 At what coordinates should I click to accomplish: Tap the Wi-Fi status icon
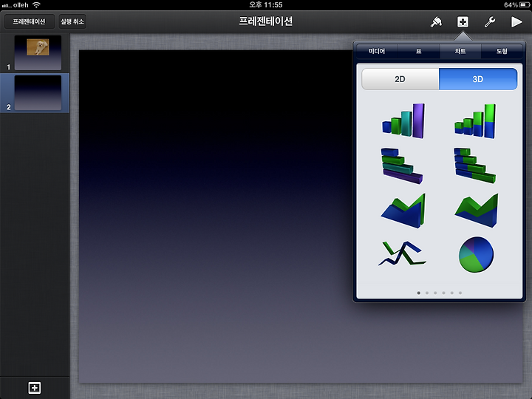click(36, 4)
